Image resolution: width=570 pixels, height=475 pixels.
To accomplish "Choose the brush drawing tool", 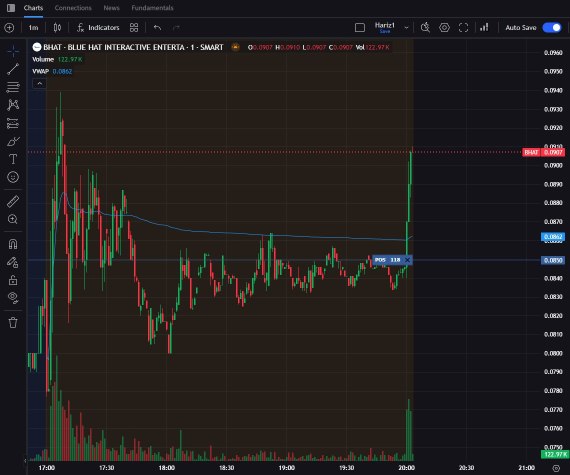I will tap(13, 141).
